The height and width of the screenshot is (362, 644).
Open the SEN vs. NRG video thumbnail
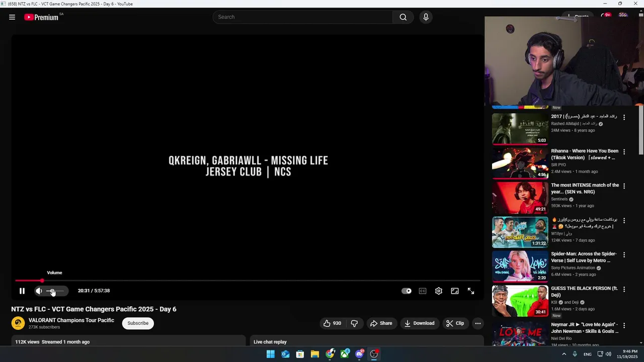tap(520, 198)
